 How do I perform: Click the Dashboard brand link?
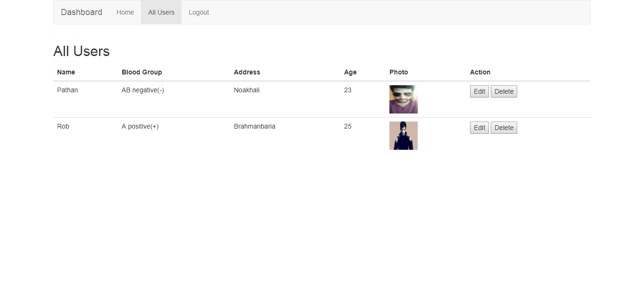81,12
